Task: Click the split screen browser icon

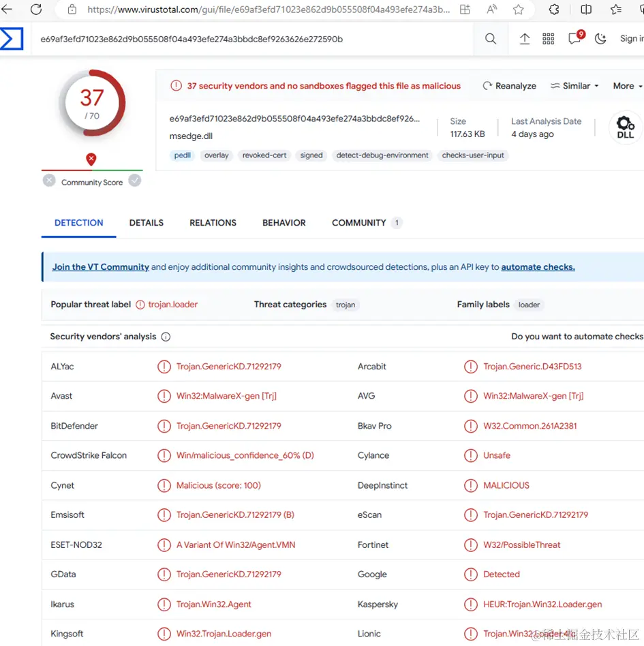Action: pyautogui.click(x=586, y=10)
